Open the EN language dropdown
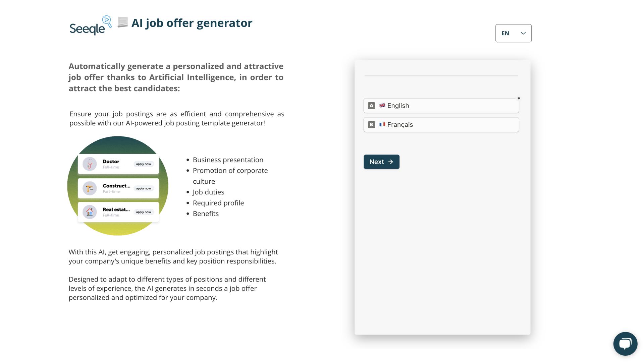Screen dimensions: 644x362 [x=513, y=33]
